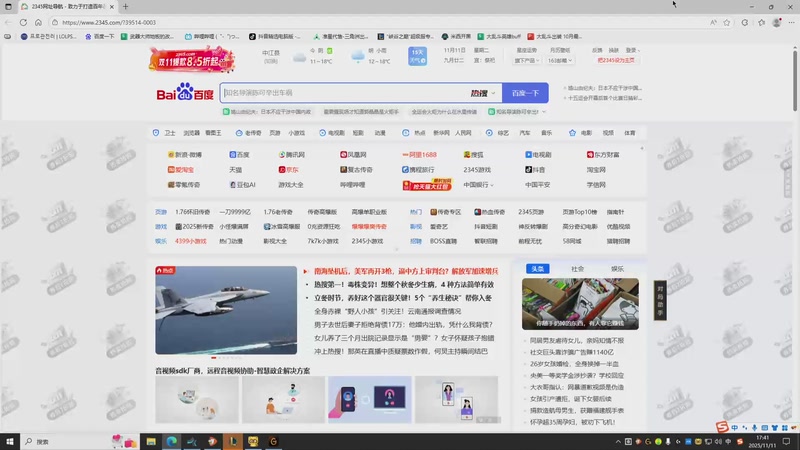Open the 东方财富 finance link
The height and width of the screenshot is (450, 800).
pyautogui.click(x=603, y=155)
